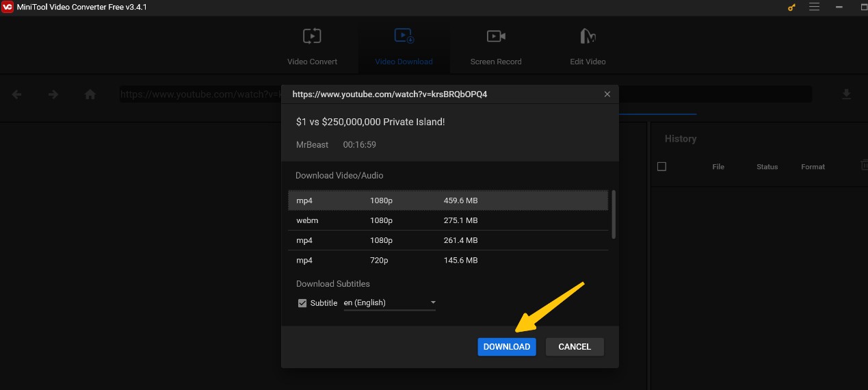Open the Screen Record tab
The width and height of the screenshot is (868, 390).
496,47
